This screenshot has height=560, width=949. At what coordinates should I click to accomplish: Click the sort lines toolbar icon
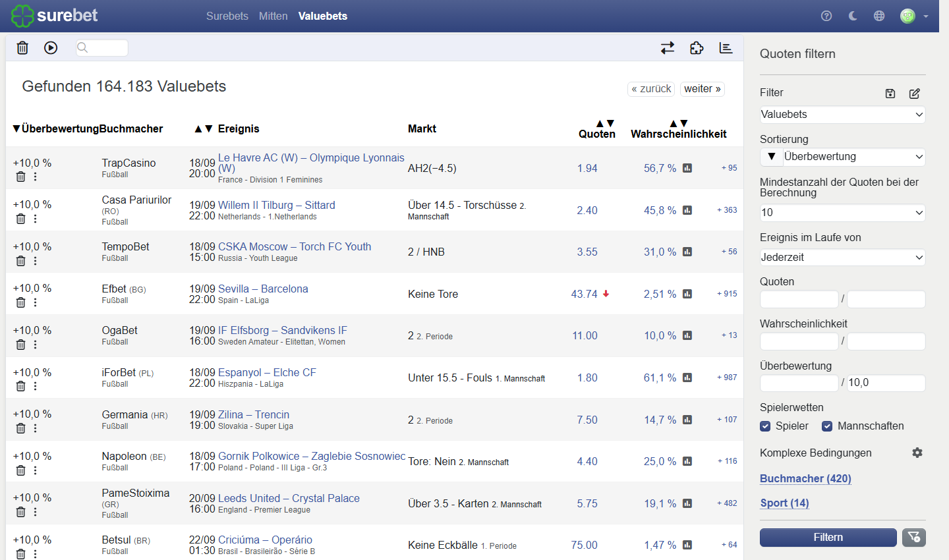coord(726,47)
